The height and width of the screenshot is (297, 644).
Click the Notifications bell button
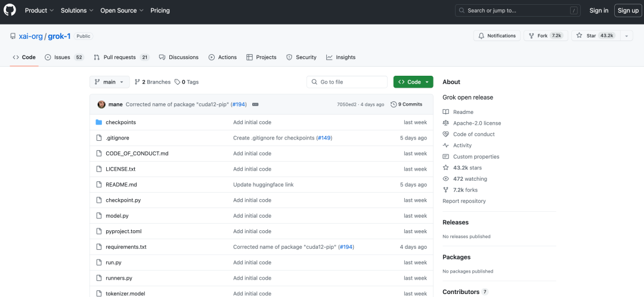click(497, 36)
